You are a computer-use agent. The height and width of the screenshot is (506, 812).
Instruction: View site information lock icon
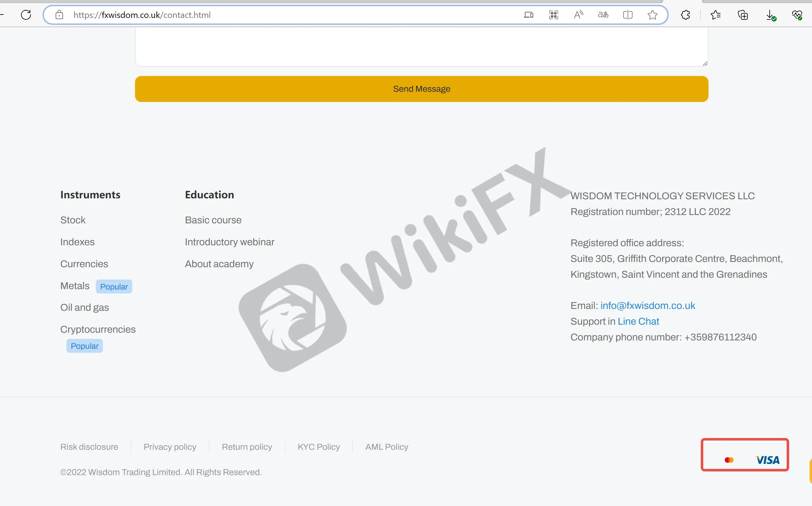click(x=59, y=15)
